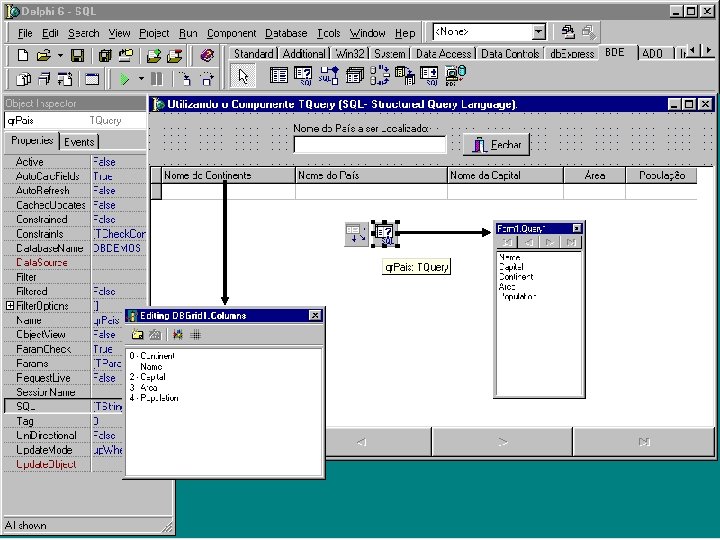Click the População column header
Screen dimensions: 720x540
(662, 175)
